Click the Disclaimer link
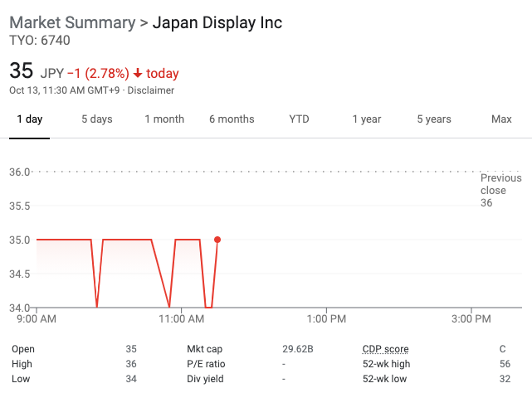Image resolution: width=532 pixels, height=393 pixels. [x=151, y=90]
